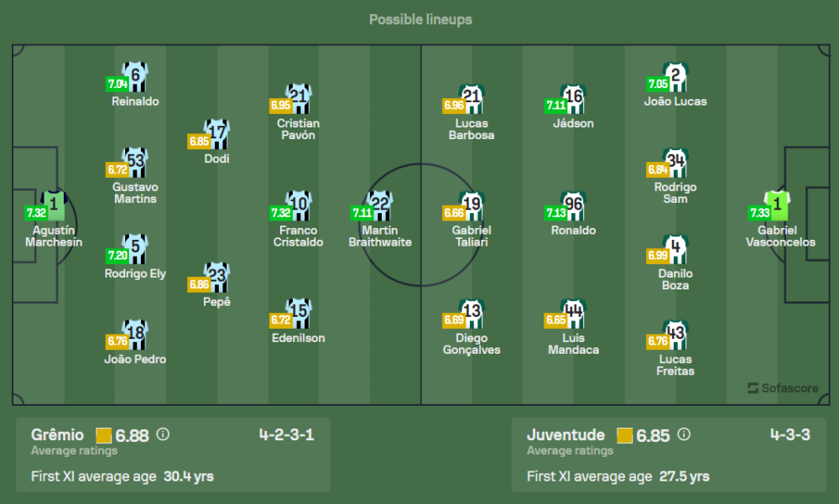Click Cristian Pavón's player name
839x504 pixels.
tap(298, 129)
